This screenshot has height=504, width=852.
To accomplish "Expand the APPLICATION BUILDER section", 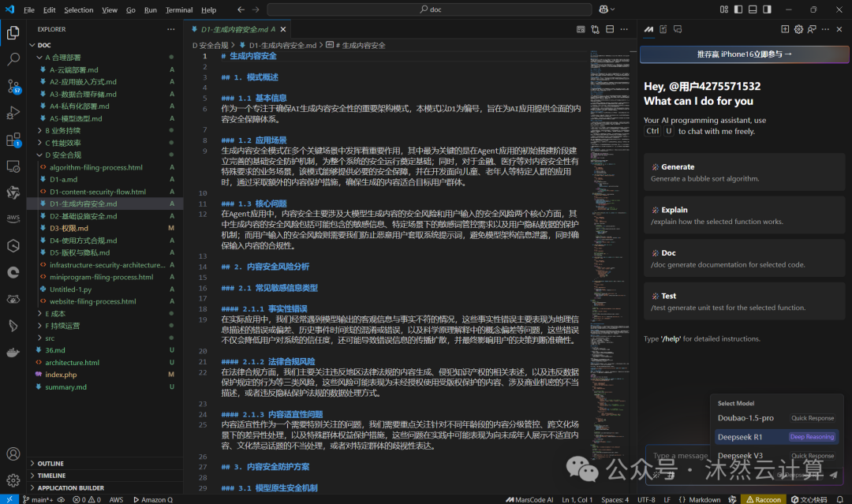I will 106,487.
